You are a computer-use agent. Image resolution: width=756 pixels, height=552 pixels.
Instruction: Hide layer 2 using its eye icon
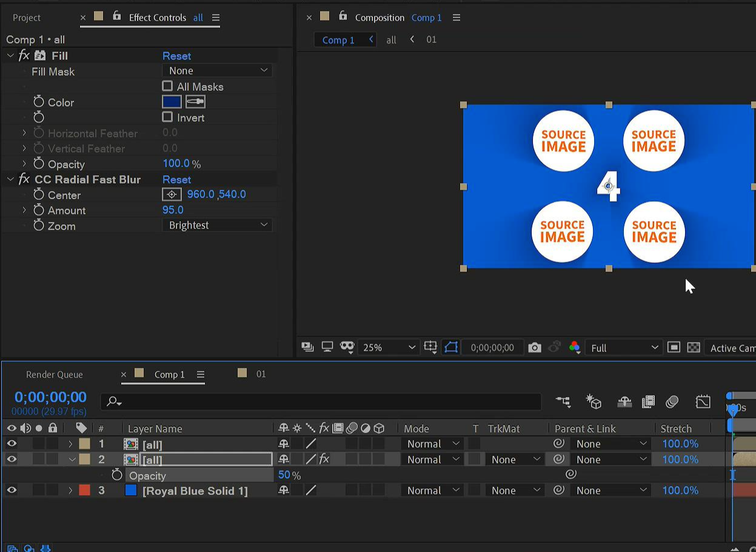click(x=12, y=459)
